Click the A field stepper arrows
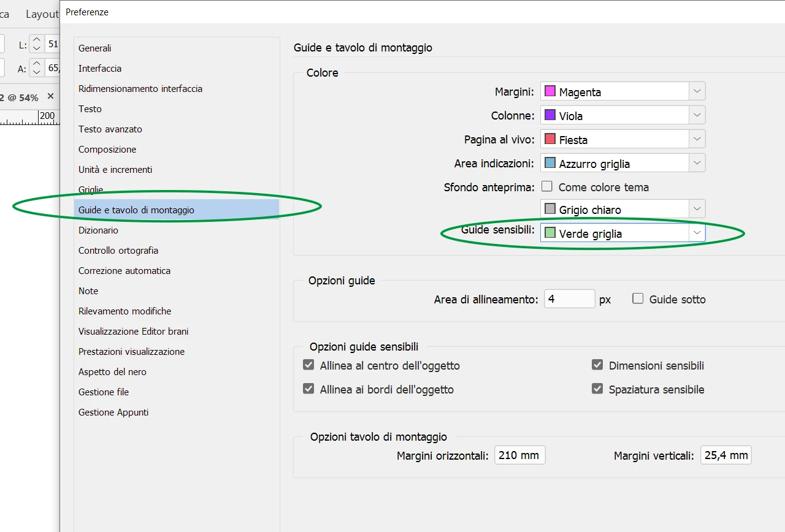Viewport: 785px width, 532px height. [36, 68]
